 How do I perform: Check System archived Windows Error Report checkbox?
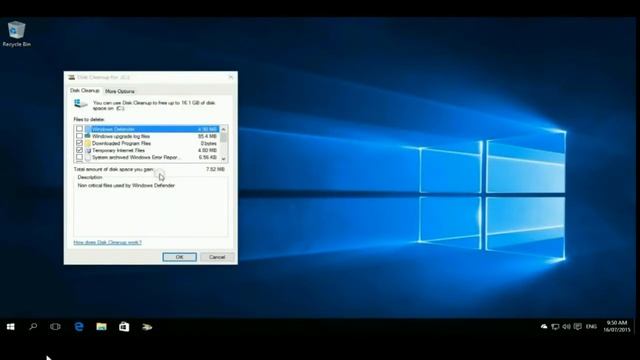click(79, 157)
